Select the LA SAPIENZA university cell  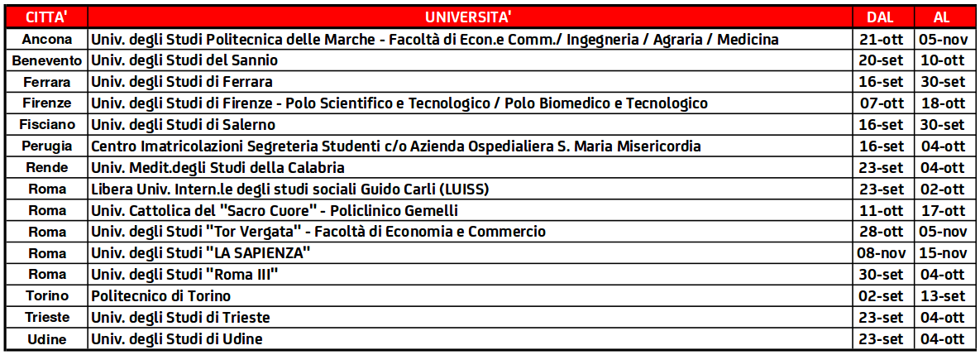(x=470, y=253)
